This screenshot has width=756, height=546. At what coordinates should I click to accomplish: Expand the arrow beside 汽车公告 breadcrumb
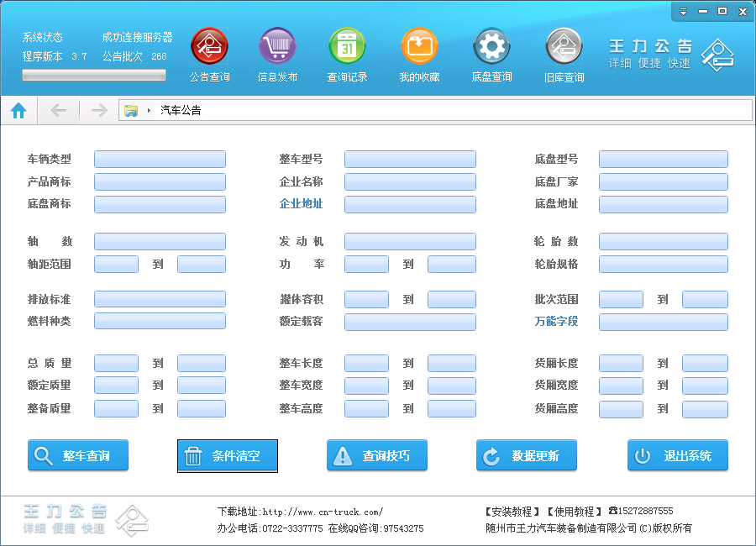point(149,110)
